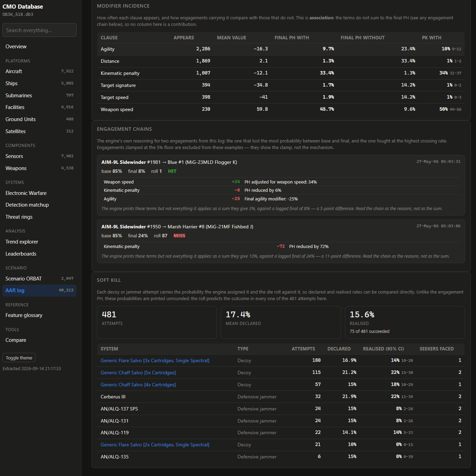Go to the Ships section
Image resolution: width=476 pixels, height=476 pixels.
(39, 83)
